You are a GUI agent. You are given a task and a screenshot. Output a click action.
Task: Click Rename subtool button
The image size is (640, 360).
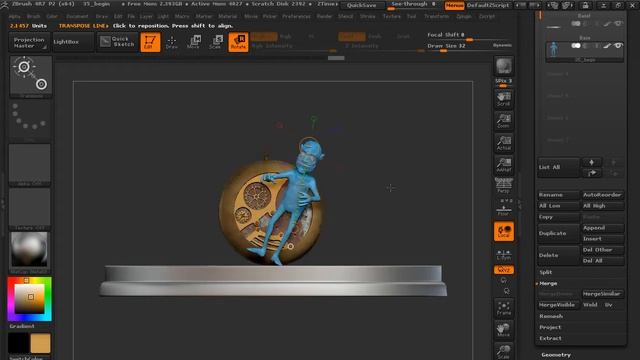point(558,195)
